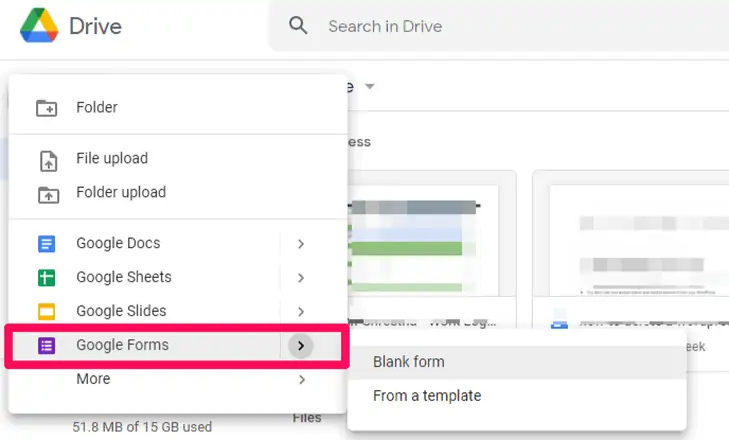Expand the Google Forms submenu arrow
Screen dimensions: 729x440
pos(301,346)
